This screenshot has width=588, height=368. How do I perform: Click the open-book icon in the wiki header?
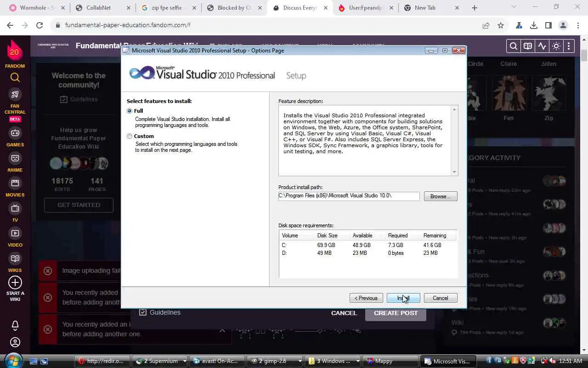click(528, 46)
